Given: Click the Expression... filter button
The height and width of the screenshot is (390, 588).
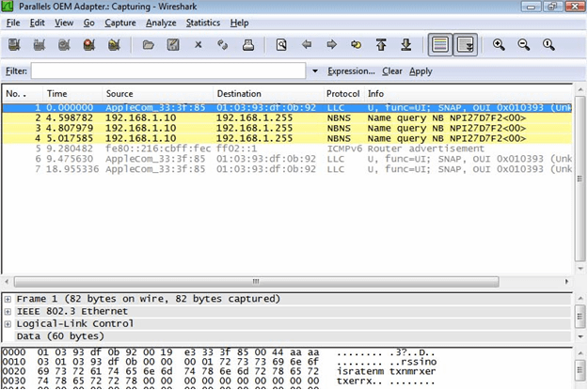Looking at the screenshot, I should tap(351, 71).
